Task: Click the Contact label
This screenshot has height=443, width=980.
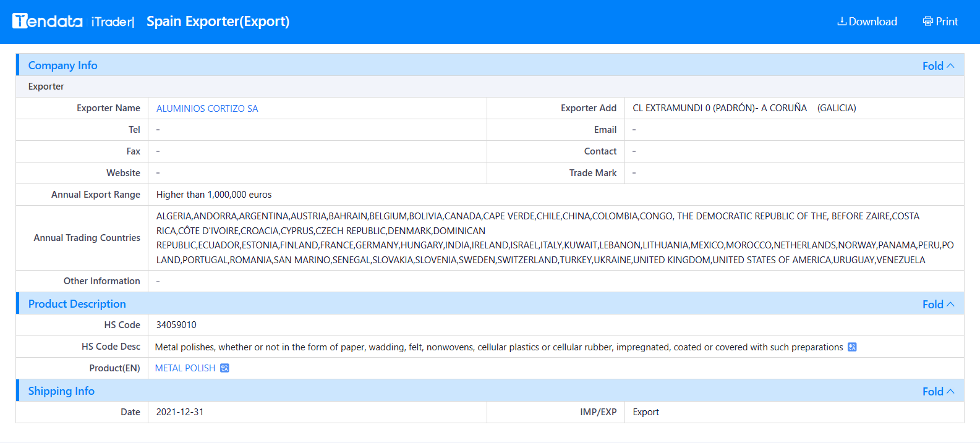Action: tap(600, 151)
